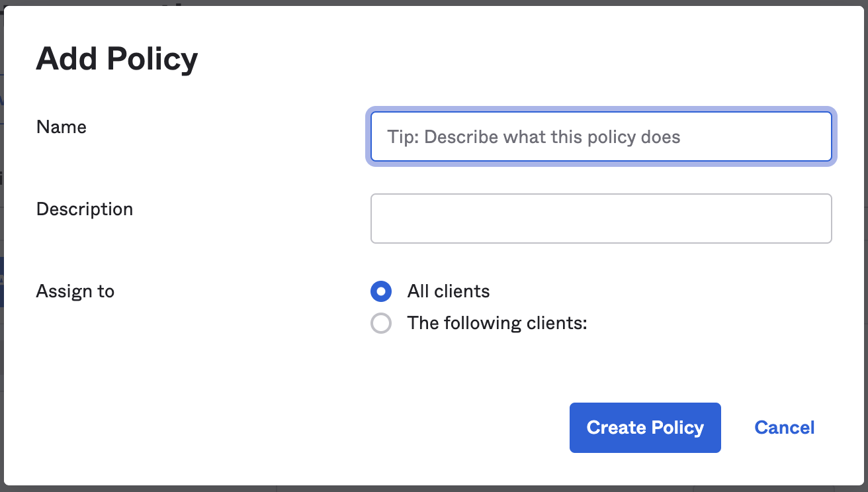Dismiss the dialog via the Cancel link
This screenshot has height=492, width=868.
[x=785, y=428]
